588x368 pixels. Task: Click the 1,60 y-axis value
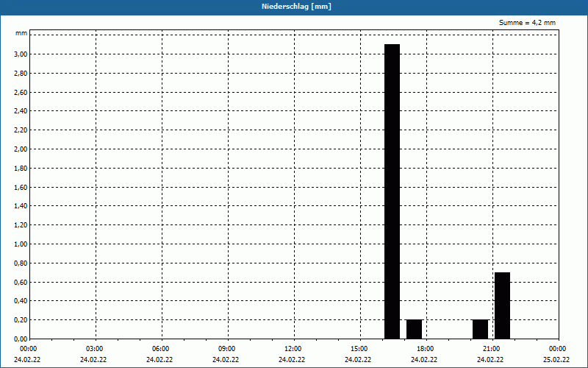coord(21,187)
